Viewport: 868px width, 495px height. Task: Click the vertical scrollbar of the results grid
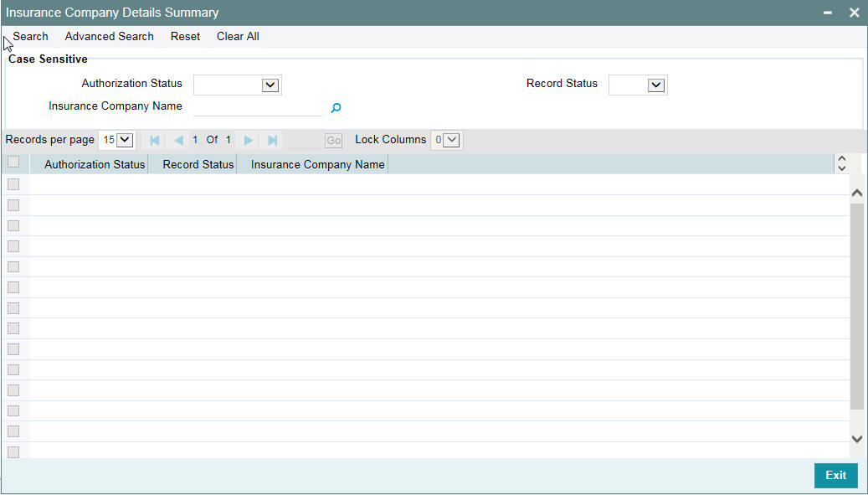pos(857,307)
